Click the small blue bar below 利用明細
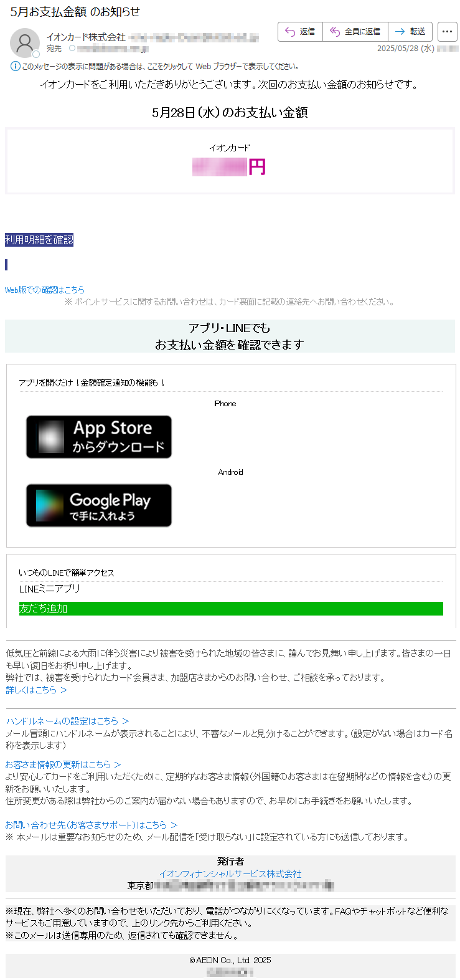Image resolution: width=460 pixels, height=980 pixels. point(6,265)
